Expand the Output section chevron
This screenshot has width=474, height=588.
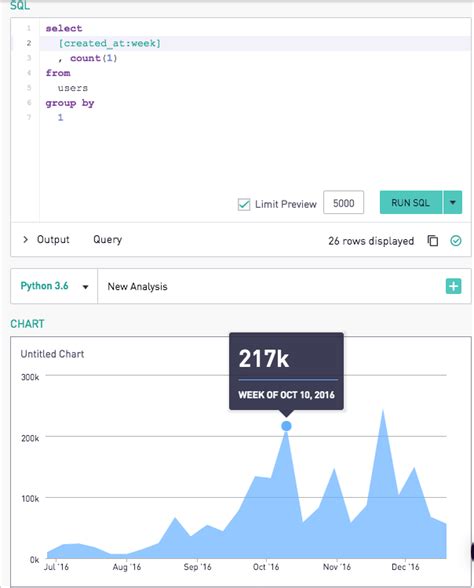(x=25, y=239)
